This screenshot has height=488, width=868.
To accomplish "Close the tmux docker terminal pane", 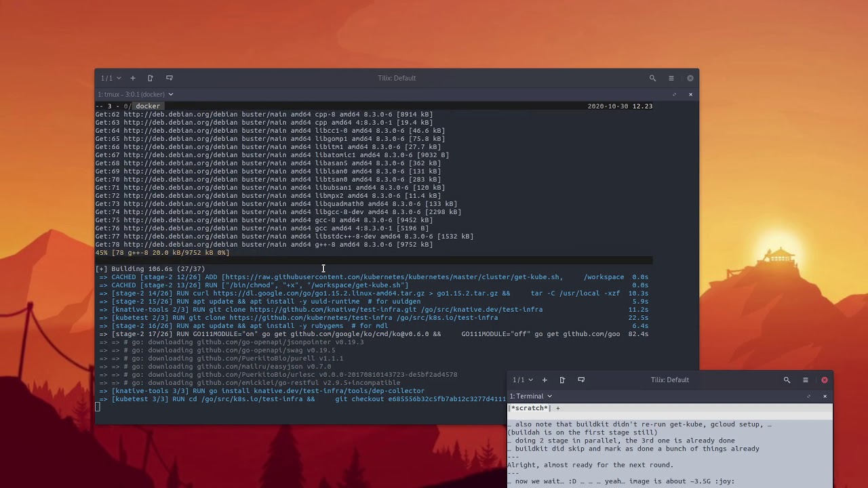I will 690,94.
